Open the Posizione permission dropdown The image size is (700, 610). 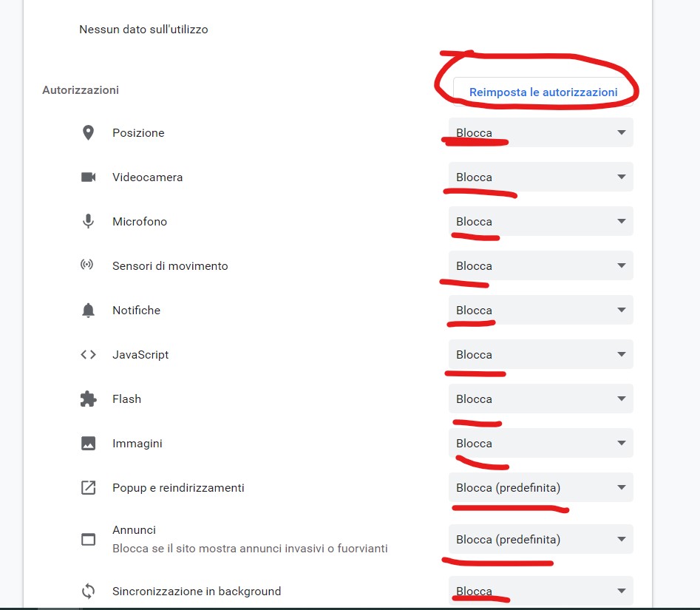click(540, 132)
